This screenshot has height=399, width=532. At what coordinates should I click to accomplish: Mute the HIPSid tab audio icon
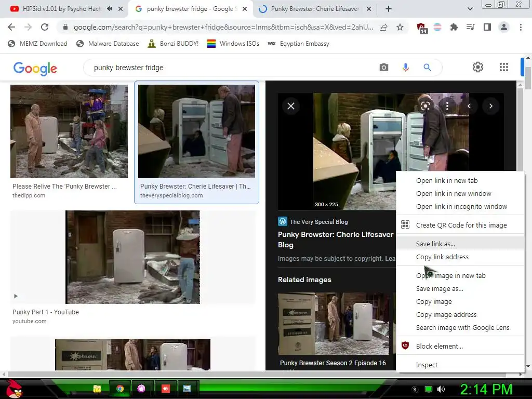pyautogui.click(x=109, y=9)
